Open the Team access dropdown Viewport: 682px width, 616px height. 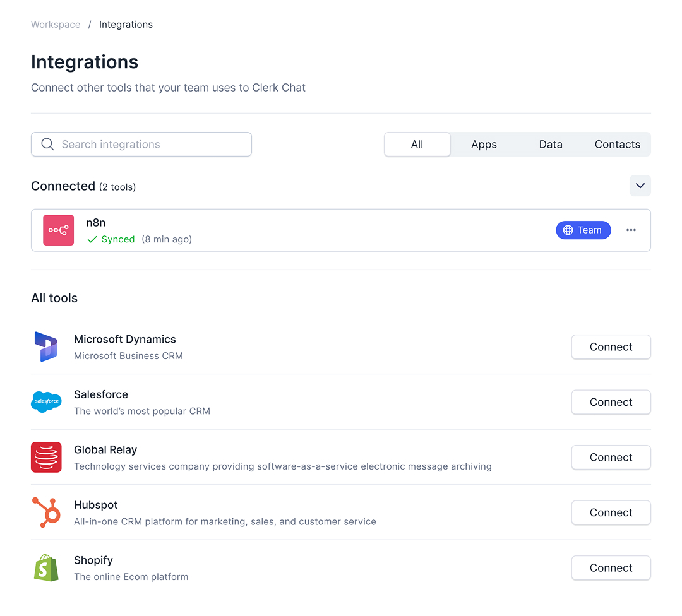pyautogui.click(x=583, y=230)
